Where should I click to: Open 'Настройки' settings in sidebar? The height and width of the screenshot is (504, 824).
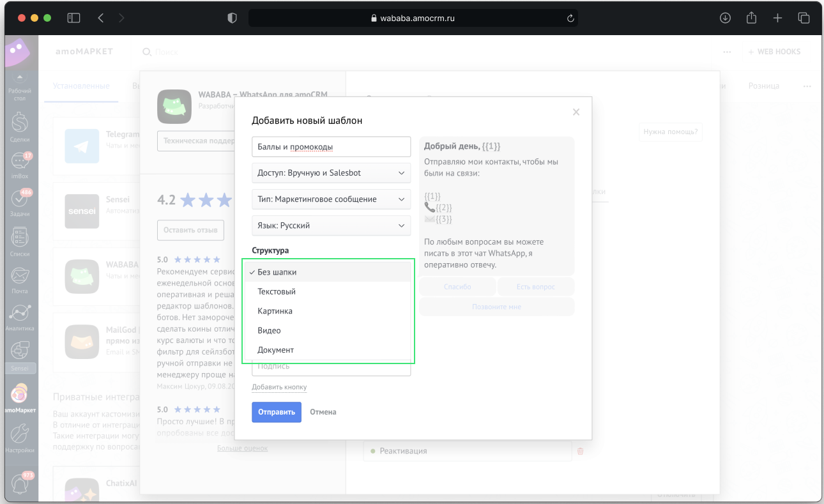[19, 438]
